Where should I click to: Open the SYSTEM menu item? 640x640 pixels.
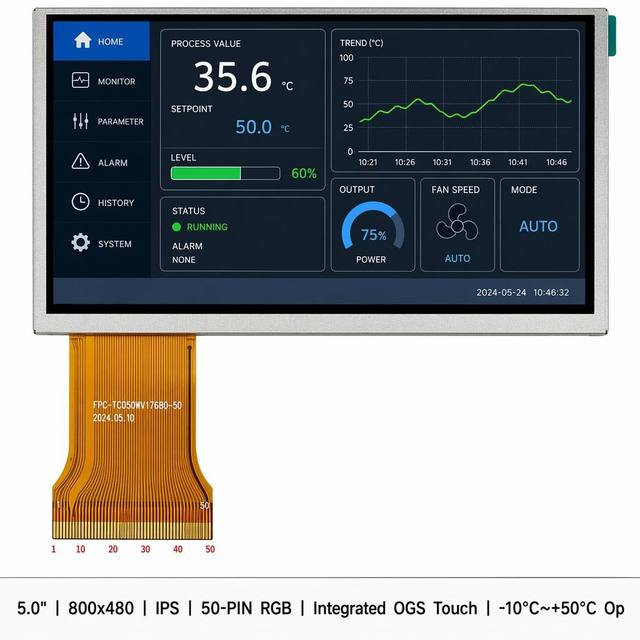pyautogui.click(x=101, y=243)
